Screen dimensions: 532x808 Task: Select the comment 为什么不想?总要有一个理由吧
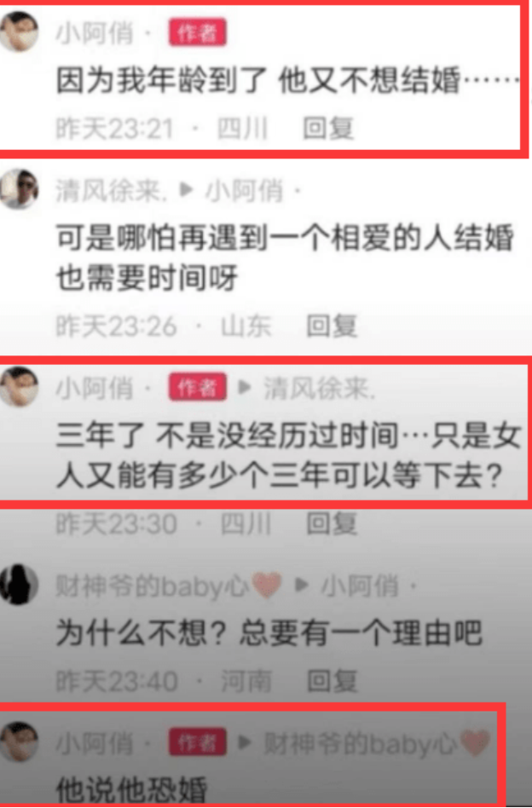pyautogui.click(x=269, y=632)
